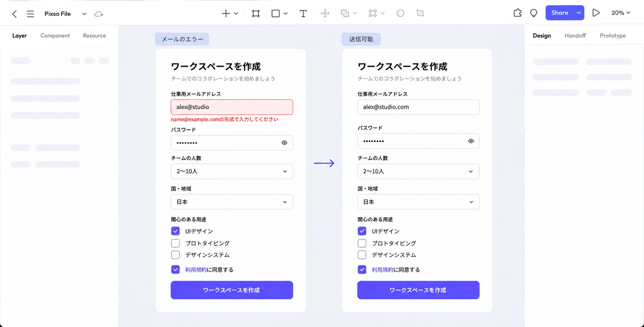Click the lightbulb icon beside Share
Image resolution: width=644 pixels, height=327 pixels.
[534, 13]
